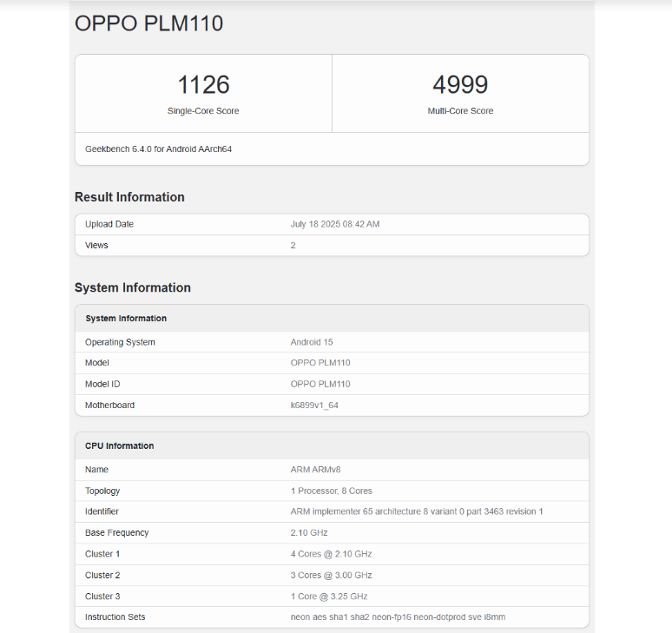Select the single-core score 1126
The image size is (672, 633).
tap(203, 84)
